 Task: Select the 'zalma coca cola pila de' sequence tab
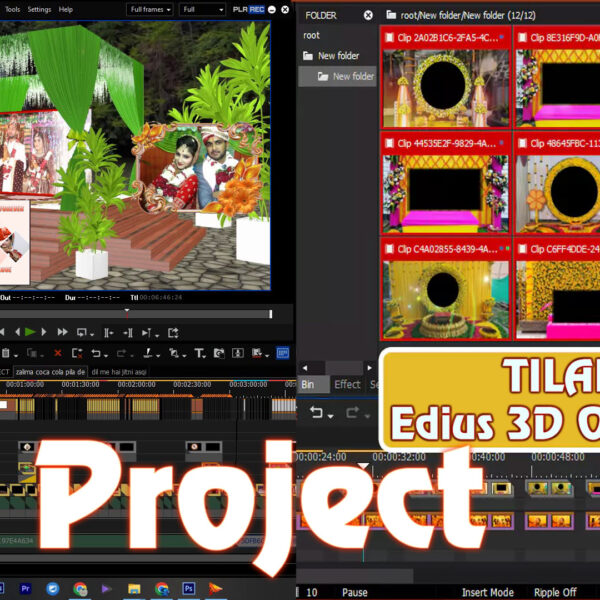(x=51, y=372)
